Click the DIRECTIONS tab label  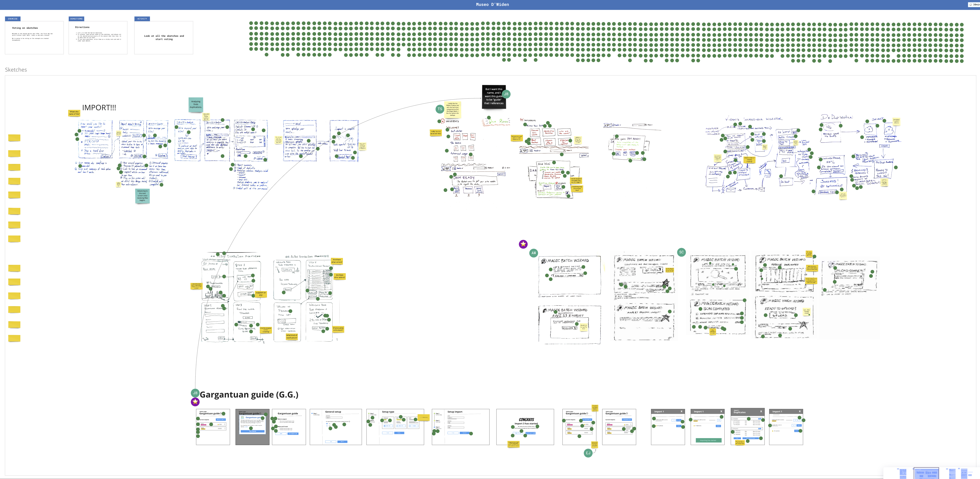76,19
